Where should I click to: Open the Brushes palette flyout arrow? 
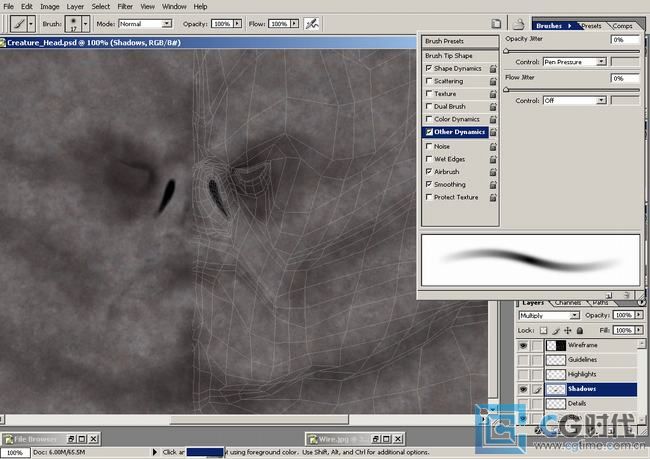pos(570,26)
